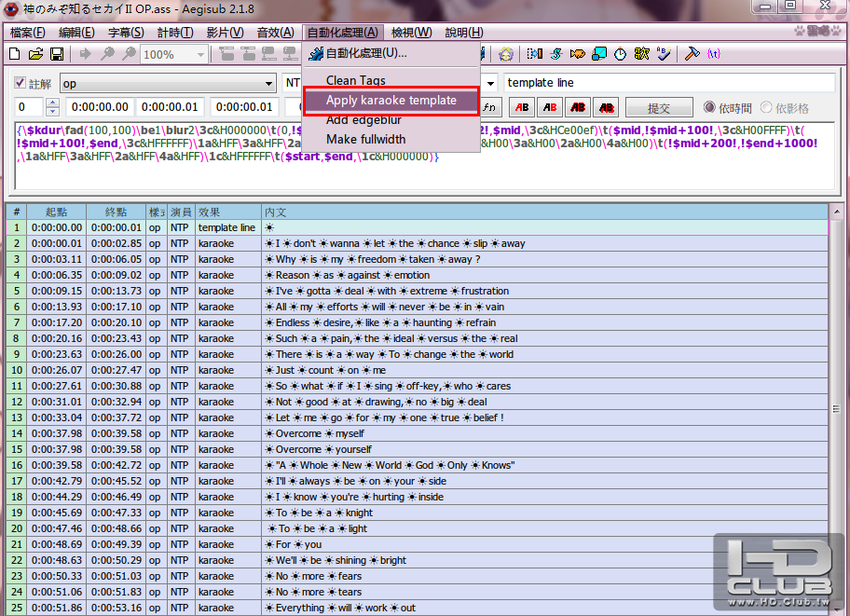Click the second magnifier zoom icon
The height and width of the screenshot is (616, 850).
pos(129,54)
